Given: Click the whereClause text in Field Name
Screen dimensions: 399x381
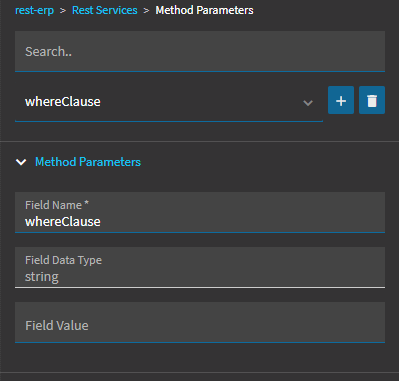Looking at the screenshot, I should [x=63, y=222].
